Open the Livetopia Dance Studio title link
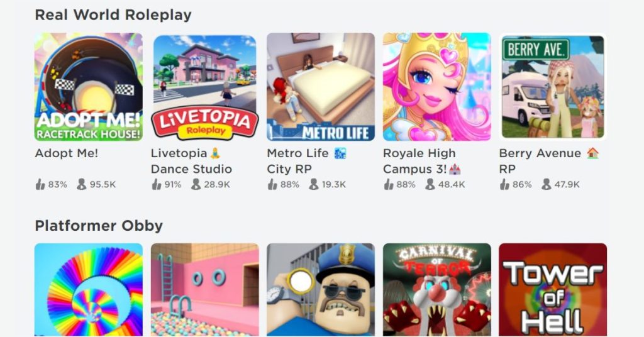Viewport: 644px width, 337px height. [191, 161]
